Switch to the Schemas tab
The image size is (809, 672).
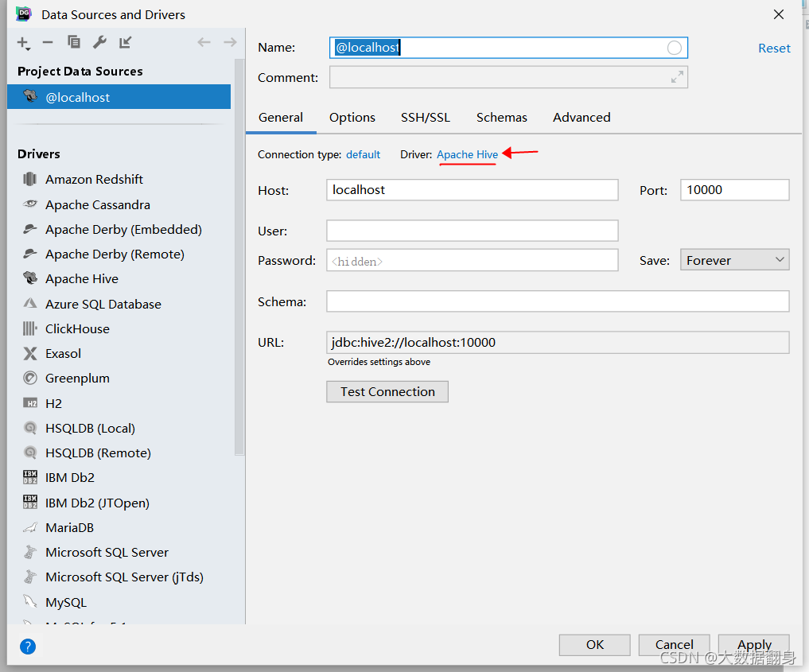point(502,118)
